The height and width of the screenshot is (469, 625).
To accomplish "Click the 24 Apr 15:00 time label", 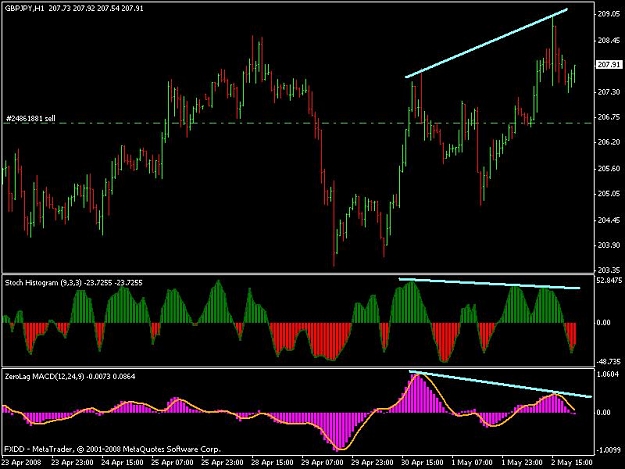I will (x=122, y=463).
